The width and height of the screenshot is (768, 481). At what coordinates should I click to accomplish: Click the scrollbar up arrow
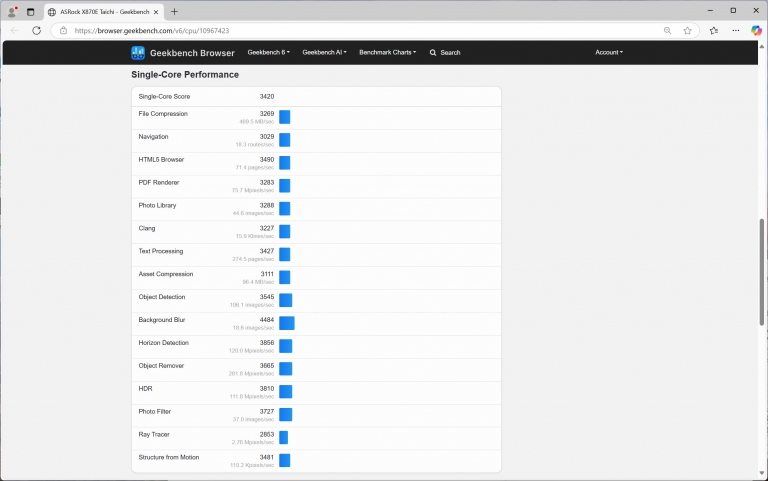click(x=762, y=46)
